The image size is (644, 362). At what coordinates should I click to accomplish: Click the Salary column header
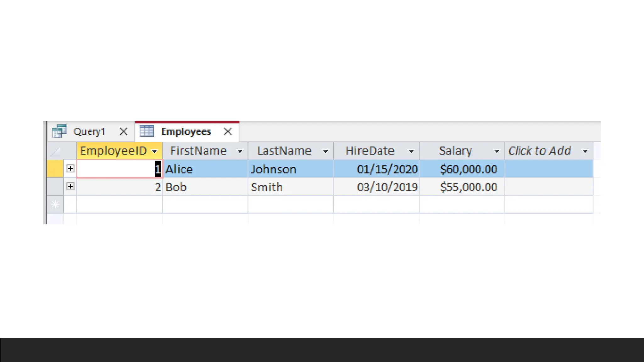[x=455, y=151]
